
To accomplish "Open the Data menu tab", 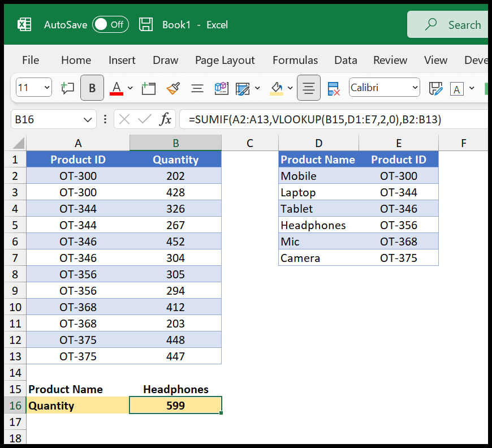I will pos(346,60).
